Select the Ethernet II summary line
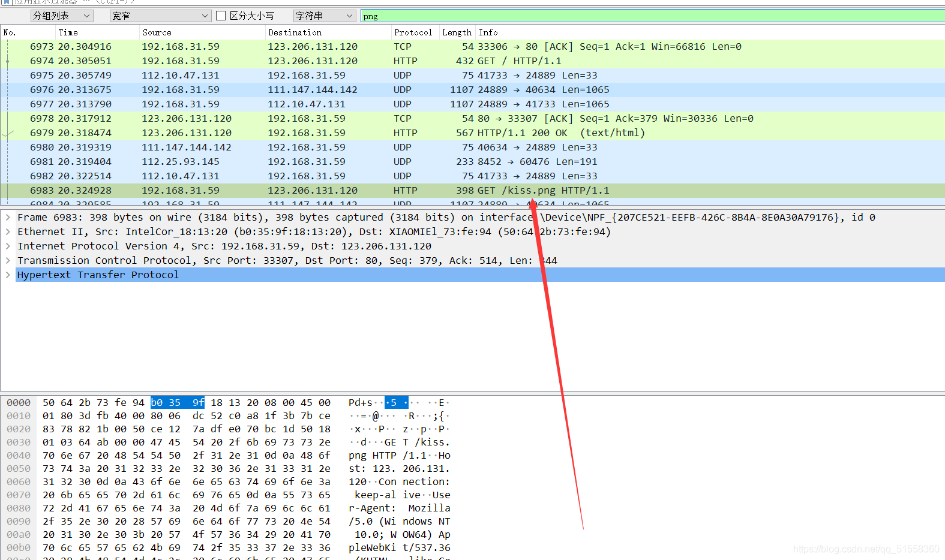This screenshot has height=560, width=945. click(314, 231)
